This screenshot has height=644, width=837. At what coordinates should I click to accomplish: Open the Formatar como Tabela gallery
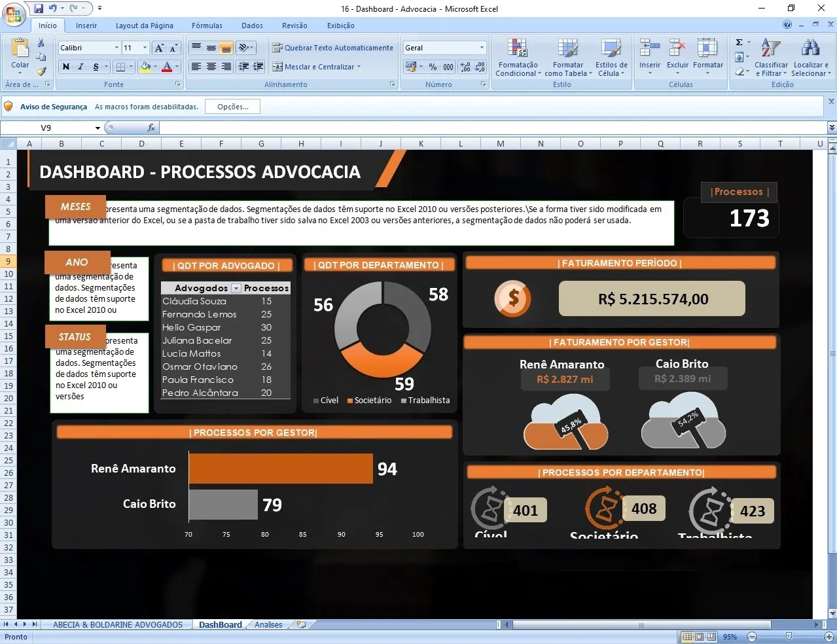click(568, 58)
